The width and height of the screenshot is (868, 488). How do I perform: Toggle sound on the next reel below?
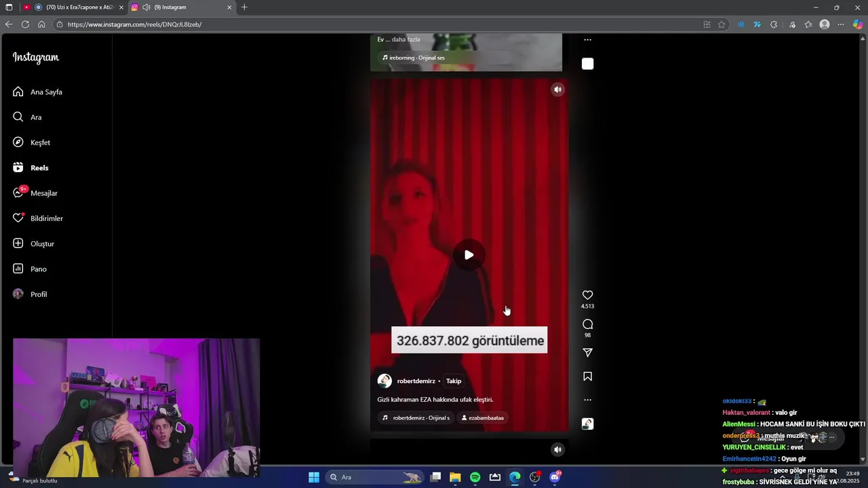coord(557,449)
